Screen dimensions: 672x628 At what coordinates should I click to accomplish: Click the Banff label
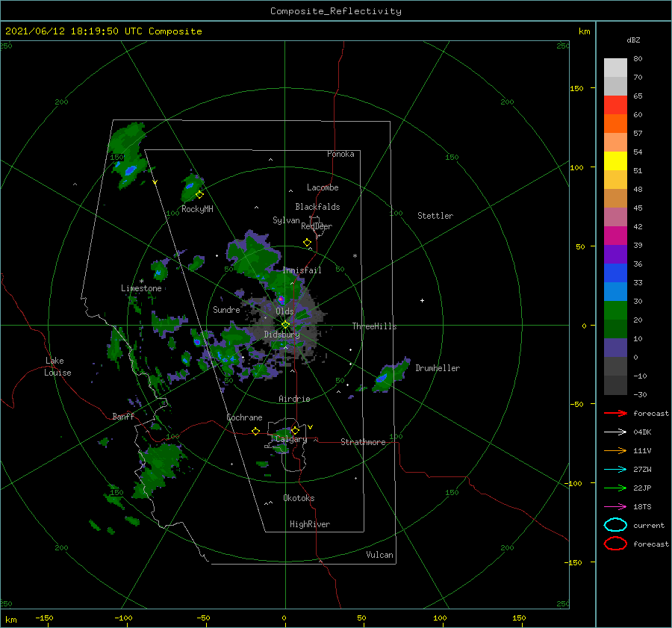pyautogui.click(x=123, y=416)
